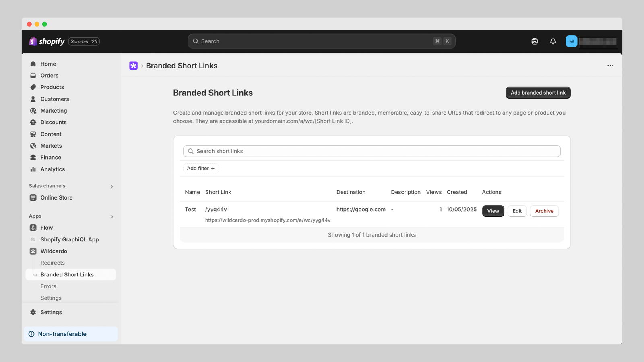
Task: Open the three-dot more actions menu
Action: point(610,66)
